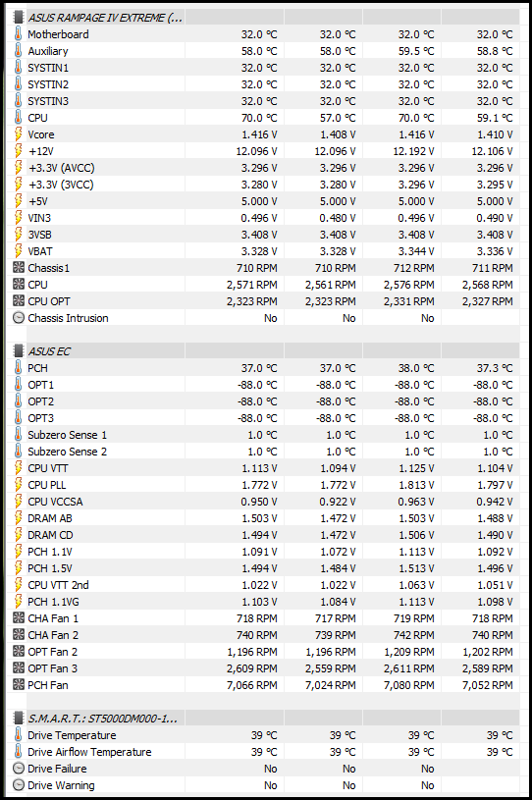Click the Drive Failure status icon

point(19,769)
